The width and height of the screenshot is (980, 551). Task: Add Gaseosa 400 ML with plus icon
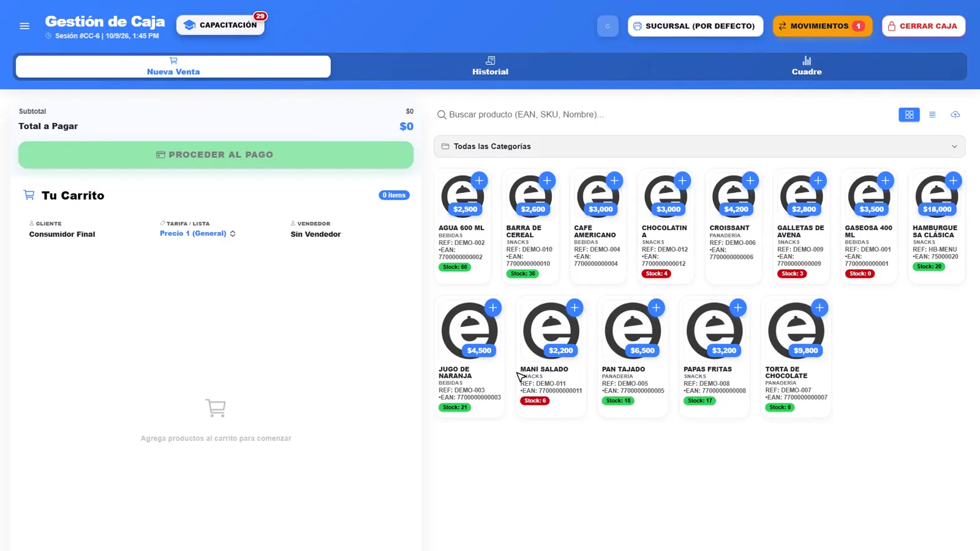885,181
